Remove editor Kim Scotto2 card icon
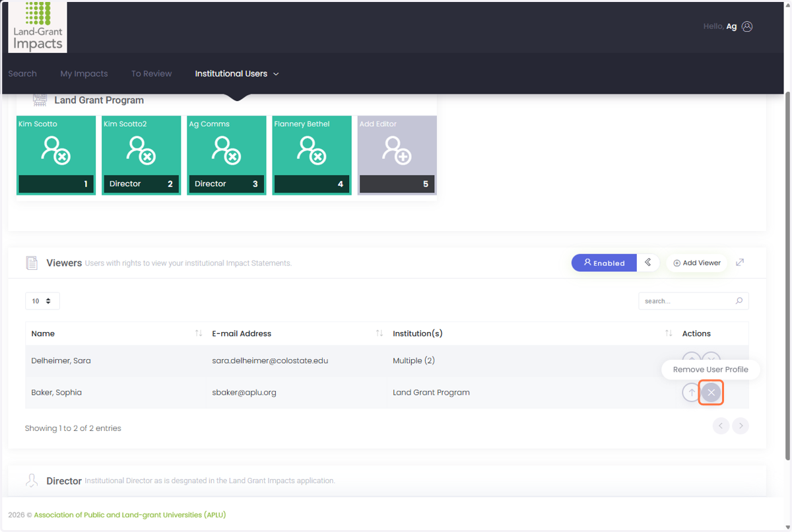792x532 pixels. tap(141, 150)
